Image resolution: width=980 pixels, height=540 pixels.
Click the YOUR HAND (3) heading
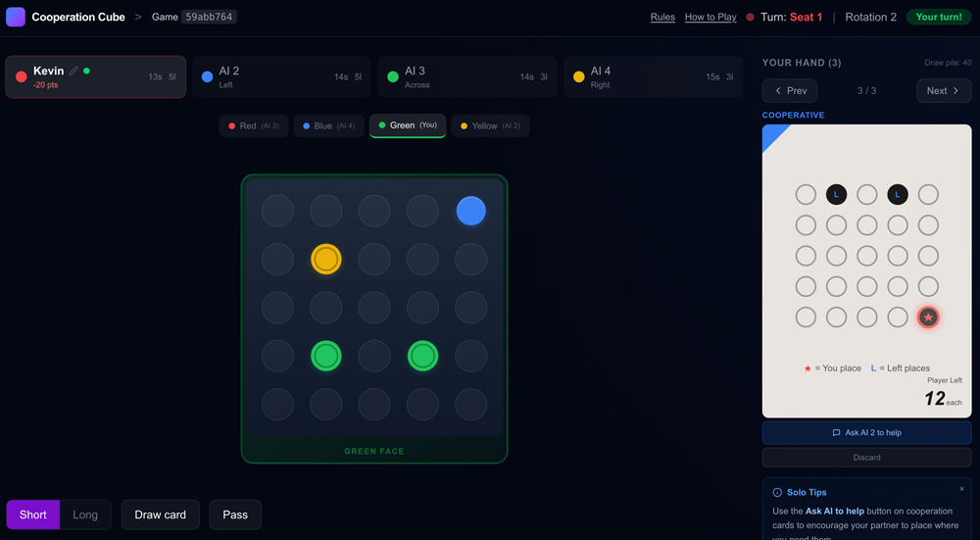[802, 63]
